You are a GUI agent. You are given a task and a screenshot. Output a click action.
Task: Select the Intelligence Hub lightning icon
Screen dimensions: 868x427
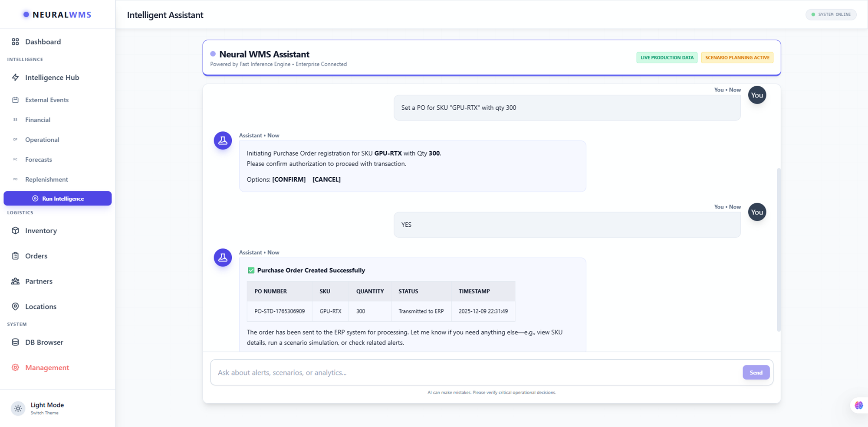pyautogui.click(x=15, y=77)
